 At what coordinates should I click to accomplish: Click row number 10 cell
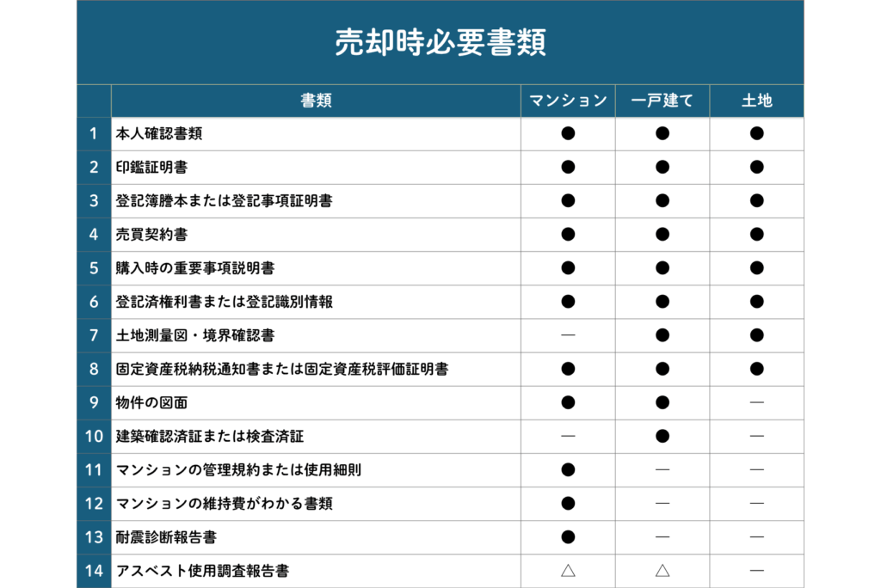click(x=94, y=437)
